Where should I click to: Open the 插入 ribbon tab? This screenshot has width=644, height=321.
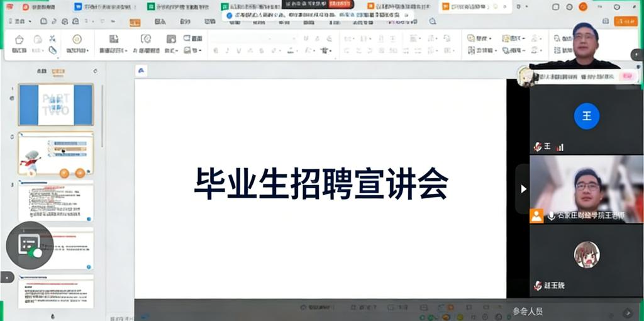[x=160, y=22]
